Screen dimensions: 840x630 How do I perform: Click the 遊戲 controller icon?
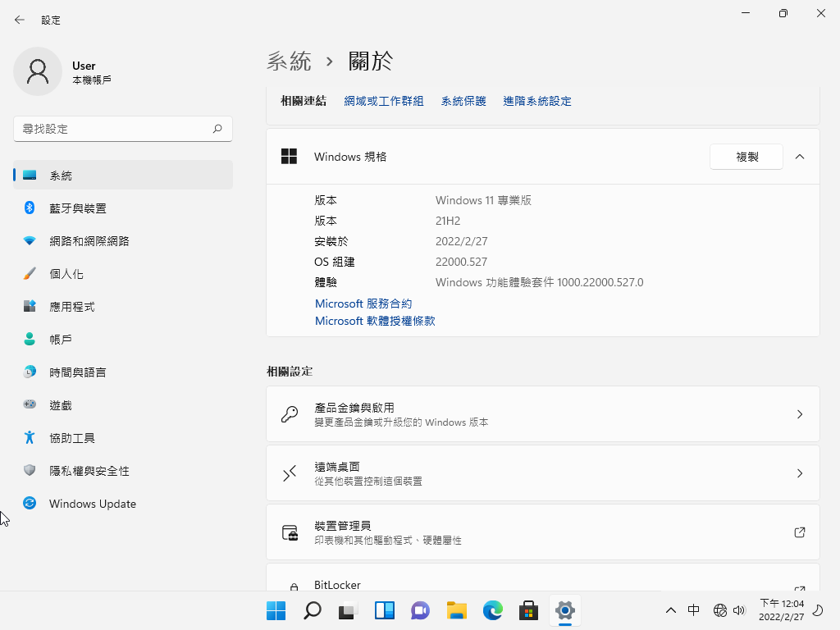[x=30, y=404]
